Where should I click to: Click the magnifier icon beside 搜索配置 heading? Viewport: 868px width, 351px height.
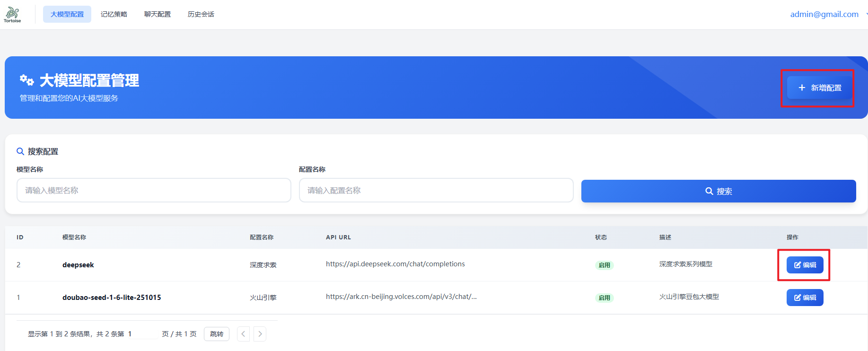click(20, 151)
